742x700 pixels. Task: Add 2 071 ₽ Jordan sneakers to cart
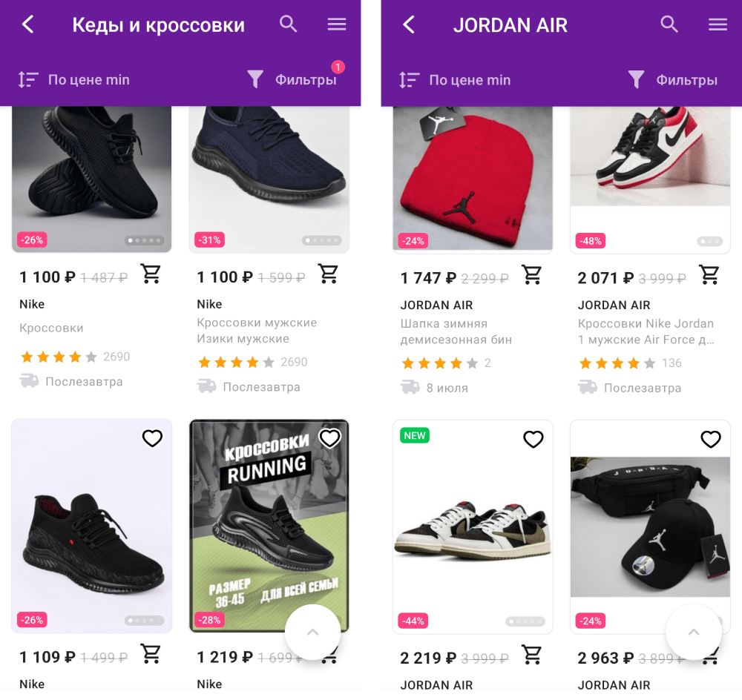(x=709, y=275)
